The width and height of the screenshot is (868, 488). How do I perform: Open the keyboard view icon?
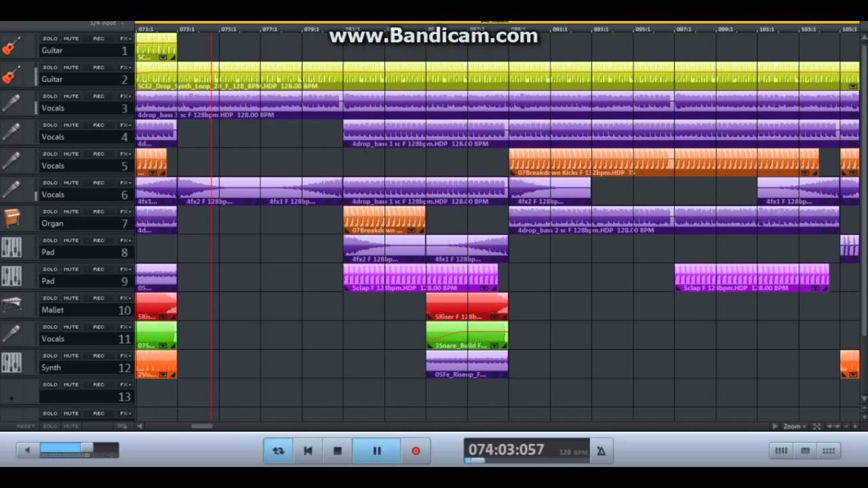tap(805, 451)
